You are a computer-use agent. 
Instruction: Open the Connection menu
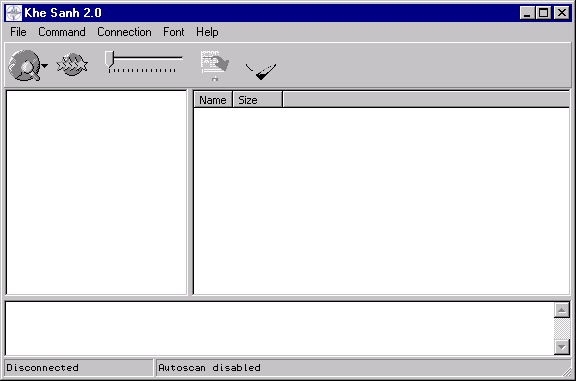point(124,32)
